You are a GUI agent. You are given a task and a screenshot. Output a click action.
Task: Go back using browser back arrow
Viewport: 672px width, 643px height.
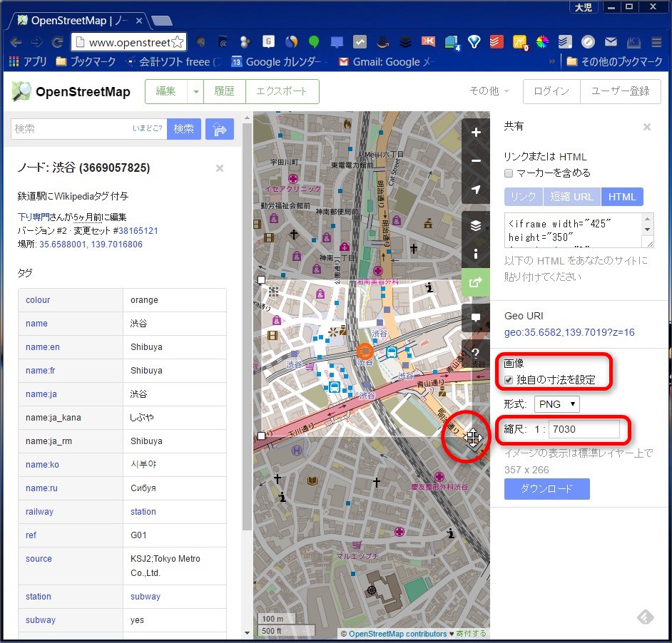[x=16, y=42]
